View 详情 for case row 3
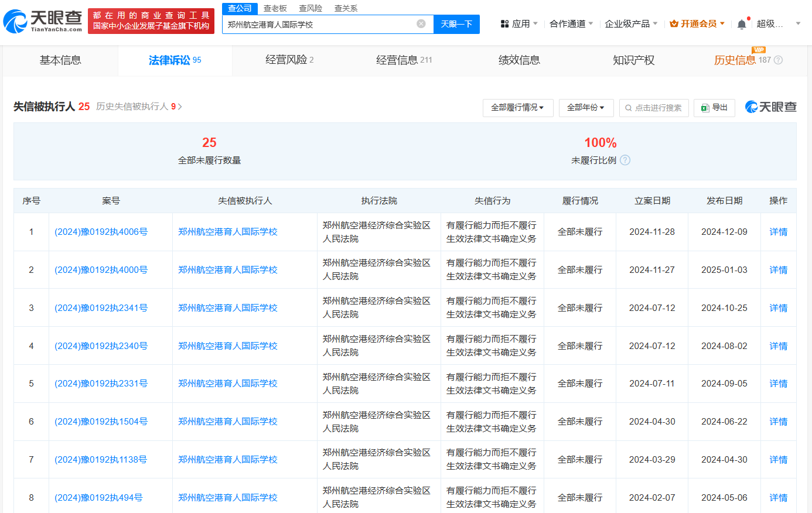Image resolution: width=812 pixels, height=513 pixels. [x=778, y=308]
